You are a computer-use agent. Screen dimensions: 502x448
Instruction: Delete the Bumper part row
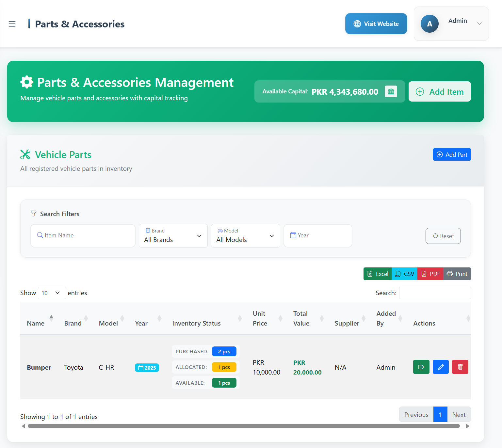pos(460,367)
